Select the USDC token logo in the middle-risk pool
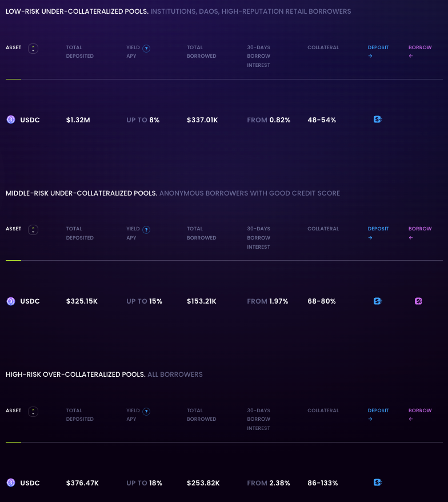This screenshot has width=448, height=502. pos(11,301)
